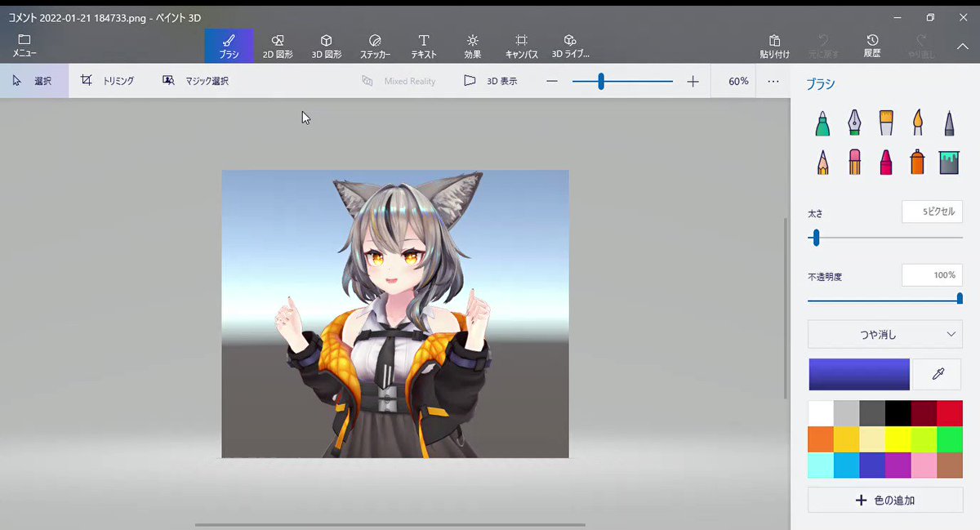The height and width of the screenshot is (530, 980).
Task: Open the キャンバス tab
Action: 521,46
